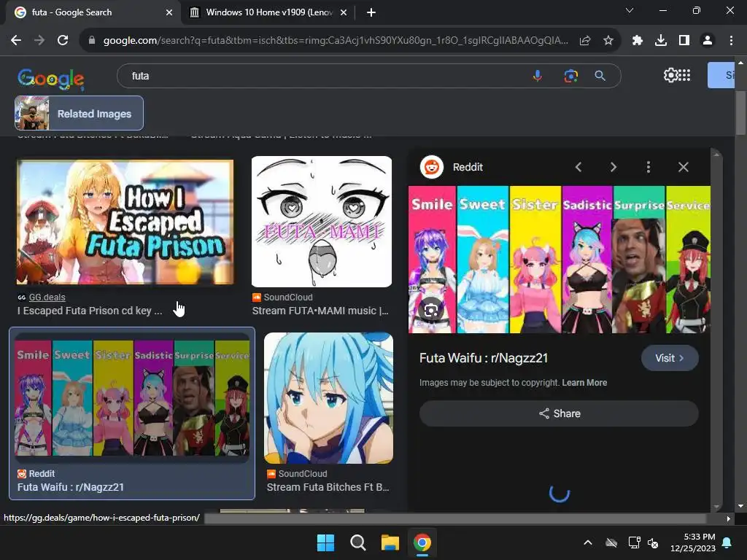
Task: Open Windows Start button
Action: click(326, 542)
